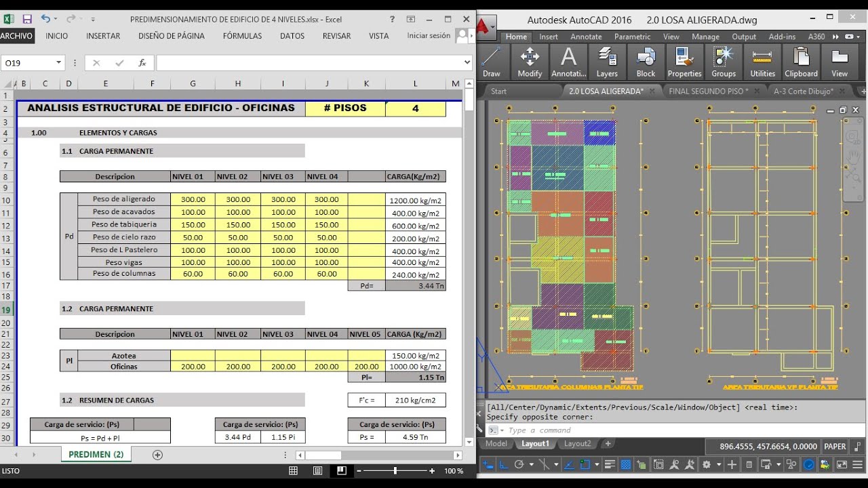Expand the Excel formula bar
868x488 pixels.
click(x=467, y=62)
